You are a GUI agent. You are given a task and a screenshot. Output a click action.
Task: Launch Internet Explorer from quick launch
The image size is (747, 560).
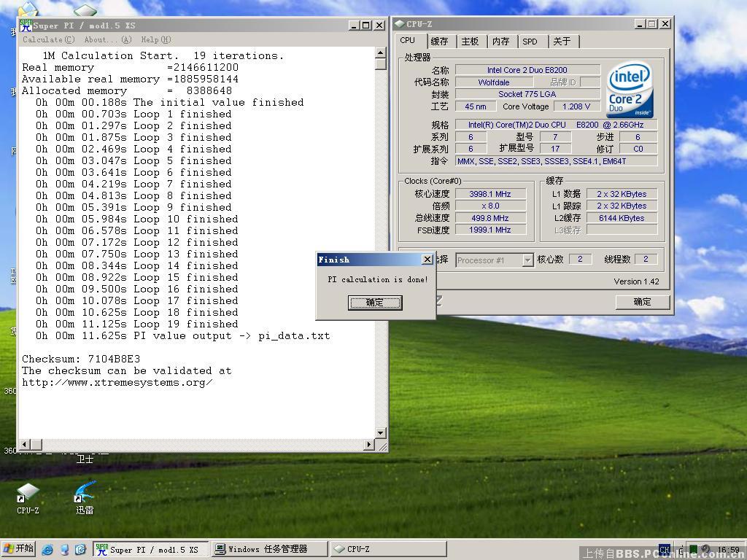coord(47,550)
